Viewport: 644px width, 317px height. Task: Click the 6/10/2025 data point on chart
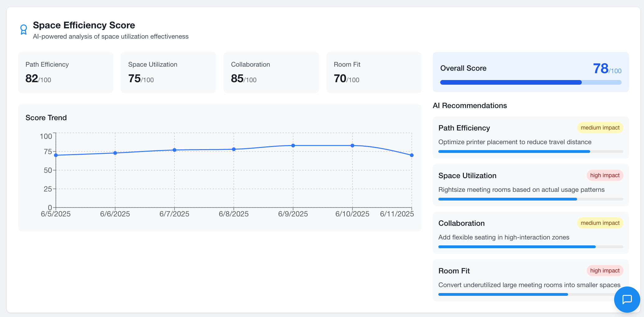pyautogui.click(x=352, y=145)
